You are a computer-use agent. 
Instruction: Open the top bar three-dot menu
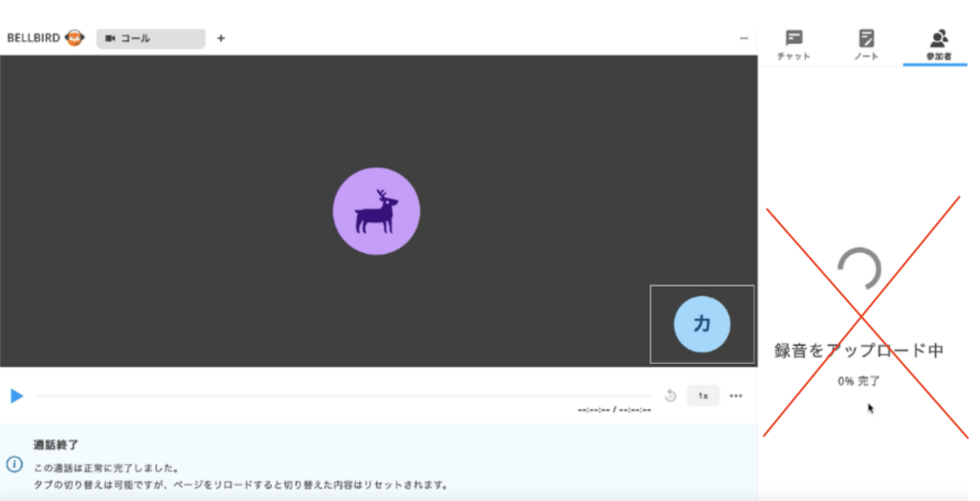coord(744,38)
